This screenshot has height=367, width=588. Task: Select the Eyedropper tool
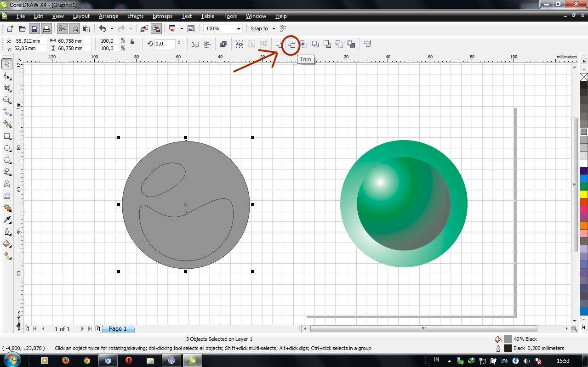7,220
